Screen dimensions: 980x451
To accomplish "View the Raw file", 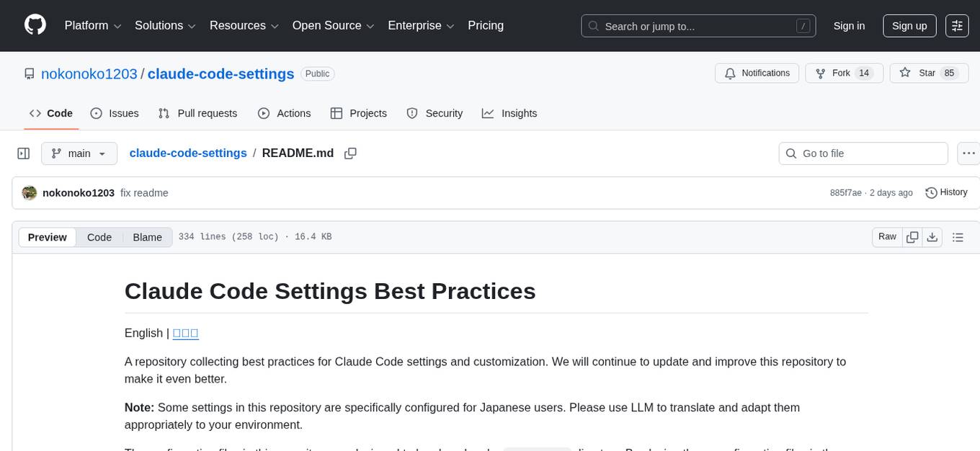I will click(x=886, y=236).
